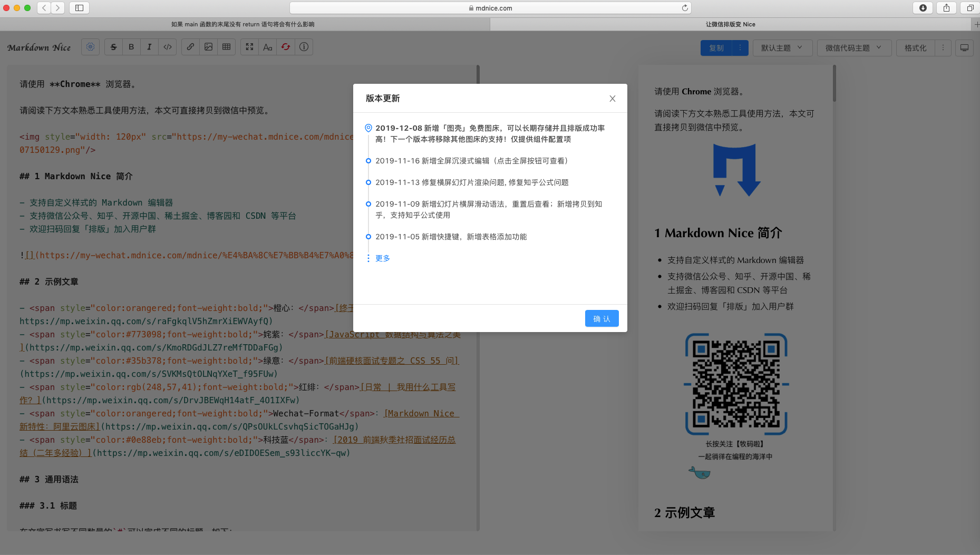Click the '请使用 **Chrome** 浏览器' editor line
The width and height of the screenshot is (980, 555).
point(78,84)
